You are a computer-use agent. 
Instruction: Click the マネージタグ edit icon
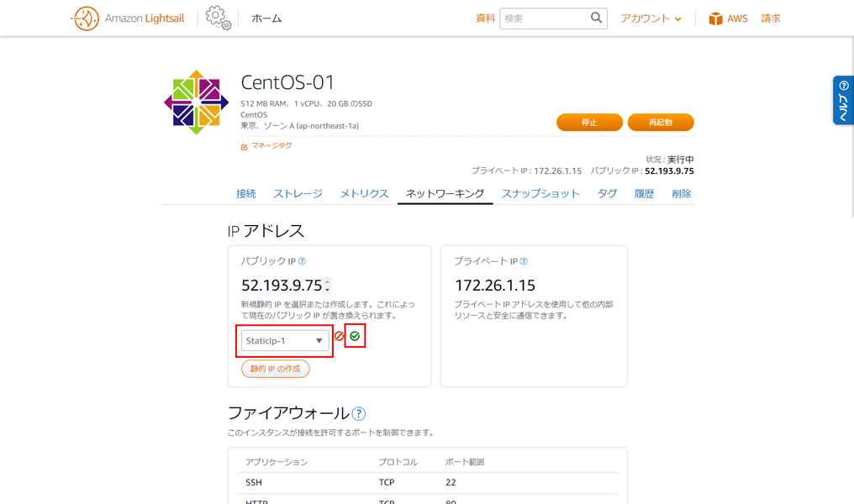pos(244,147)
